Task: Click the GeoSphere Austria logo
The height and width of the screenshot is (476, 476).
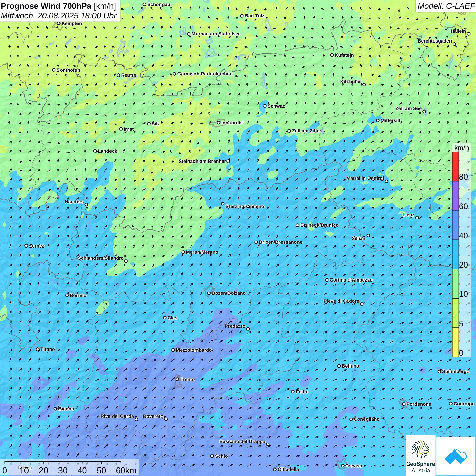Action: (421, 456)
